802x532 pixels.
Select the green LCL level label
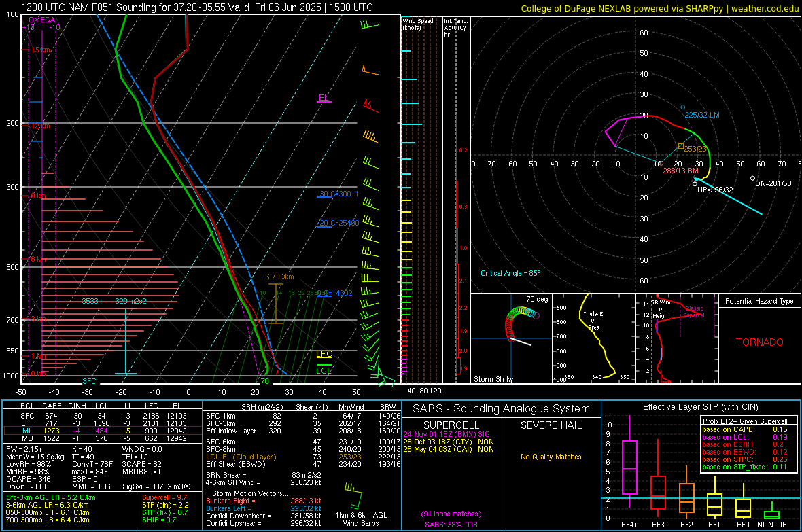324,370
